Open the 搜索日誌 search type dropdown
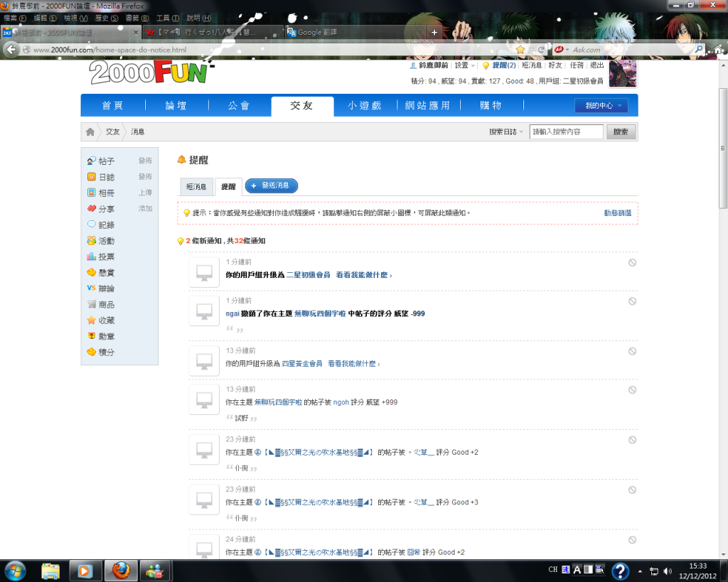 pos(506,132)
